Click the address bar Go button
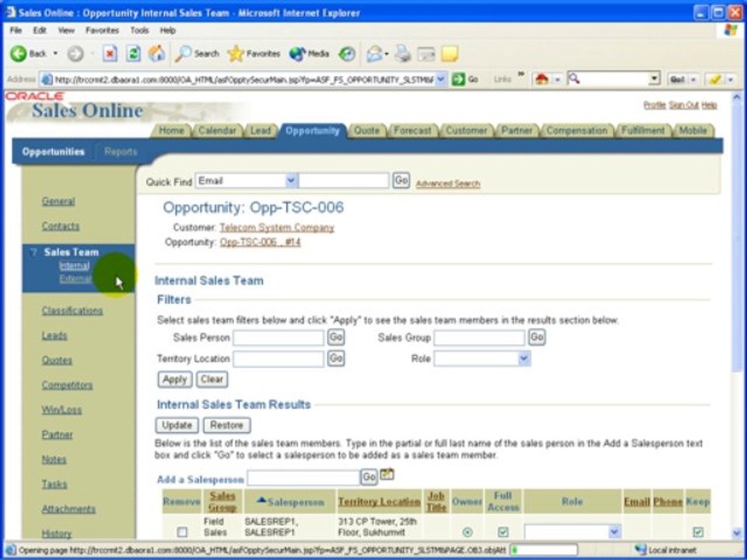The height and width of the screenshot is (560, 747). [465, 79]
